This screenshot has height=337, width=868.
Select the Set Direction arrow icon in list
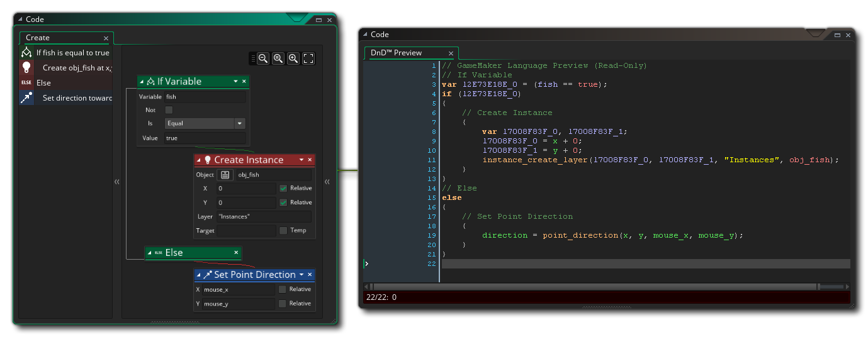click(x=26, y=98)
